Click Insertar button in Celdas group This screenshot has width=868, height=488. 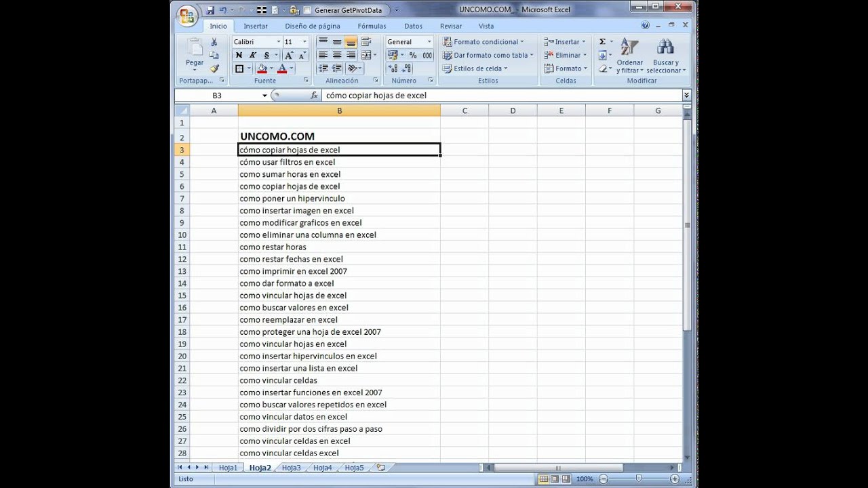(x=565, y=42)
